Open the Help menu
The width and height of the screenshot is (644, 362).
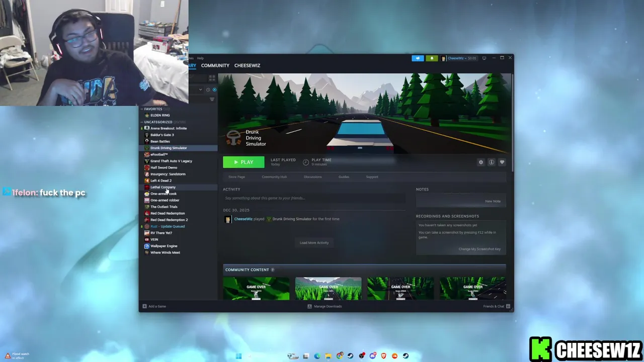(x=200, y=58)
